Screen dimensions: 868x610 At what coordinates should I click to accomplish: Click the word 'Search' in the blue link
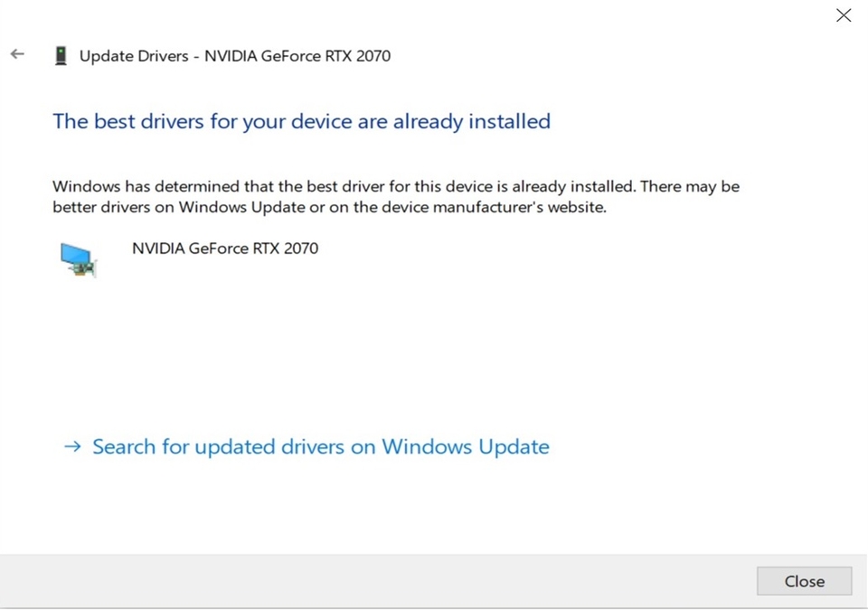[124, 446]
